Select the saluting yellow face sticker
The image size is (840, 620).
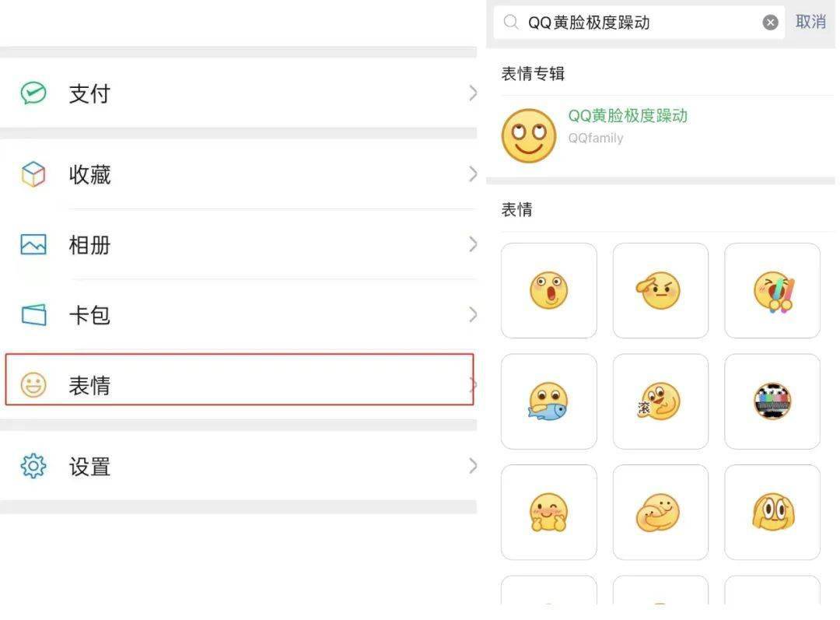pos(660,290)
